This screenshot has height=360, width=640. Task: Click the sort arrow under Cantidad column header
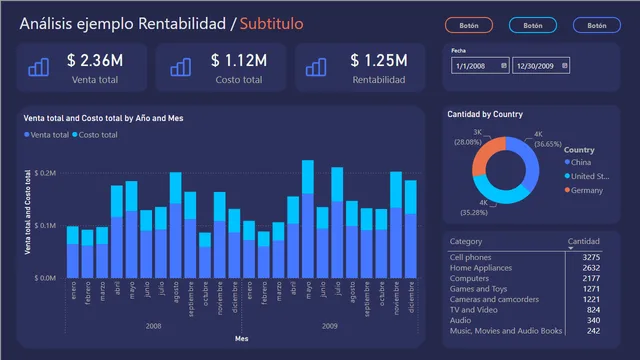tap(571, 248)
